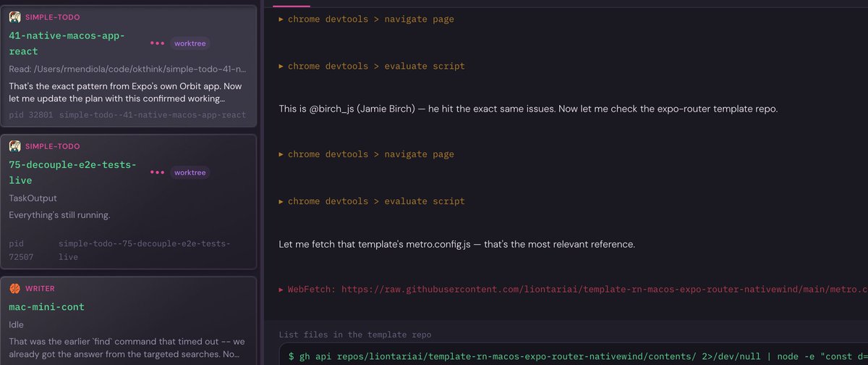Click pink activity dots on 41-native-macos-app-react card
This screenshot has width=868, height=365.
tap(157, 43)
